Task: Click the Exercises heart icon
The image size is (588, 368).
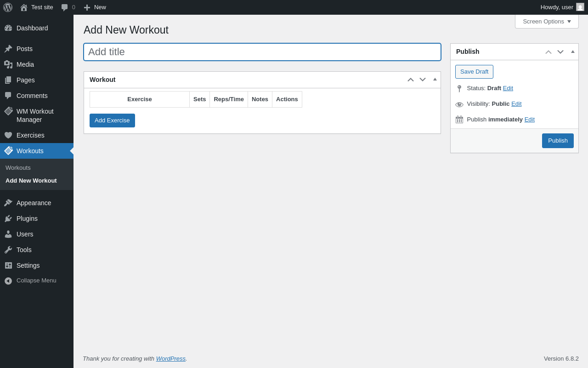Action: tap(8, 135)
